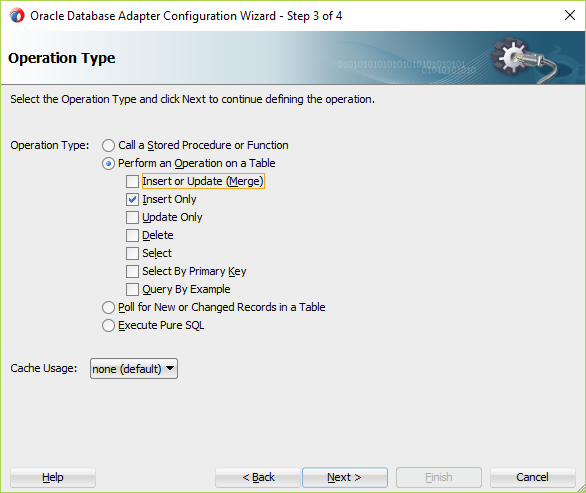Check the Query By Example checkbox
This screenshot has width=586, height=493.
point(132,289)
